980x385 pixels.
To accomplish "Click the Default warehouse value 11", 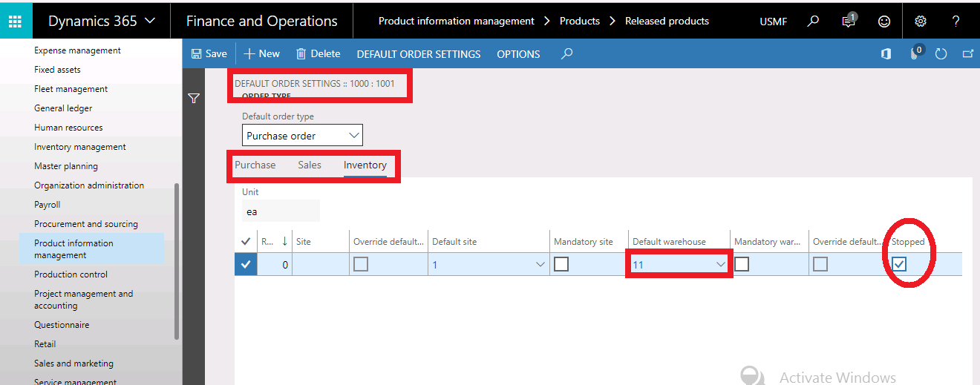I will click(638, 265).
